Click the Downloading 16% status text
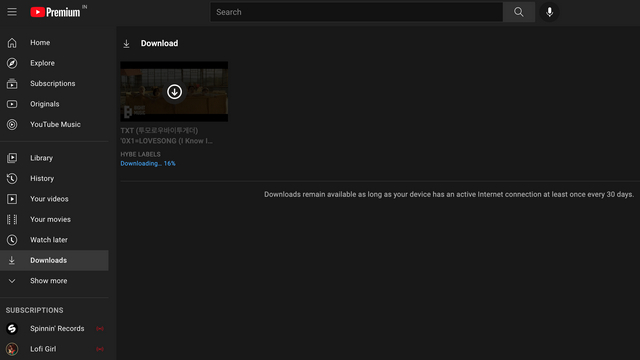640x360 pixels. coord(148,163)
